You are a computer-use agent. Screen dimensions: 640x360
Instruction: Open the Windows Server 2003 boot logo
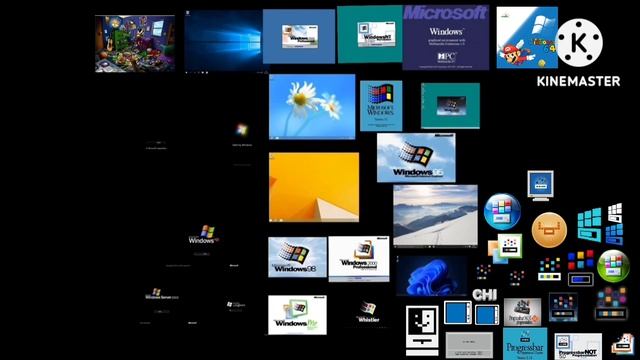tap(162, 294)
